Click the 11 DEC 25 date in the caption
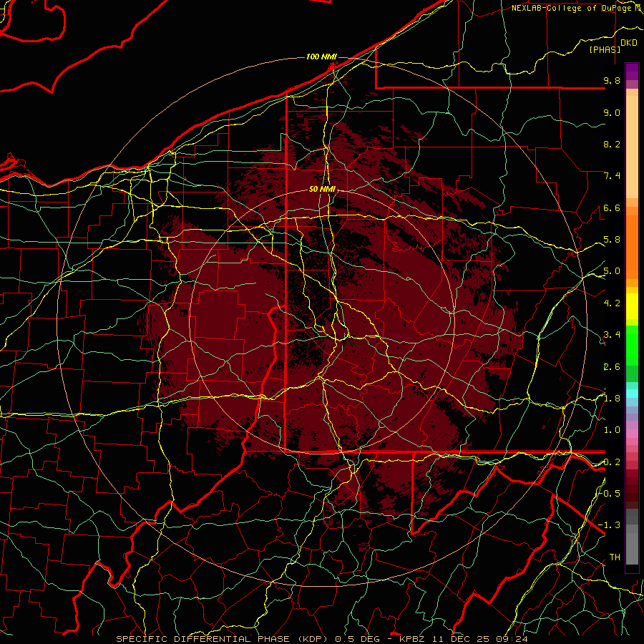Viewport: 644px width, 644px height. tap(460, 639)
